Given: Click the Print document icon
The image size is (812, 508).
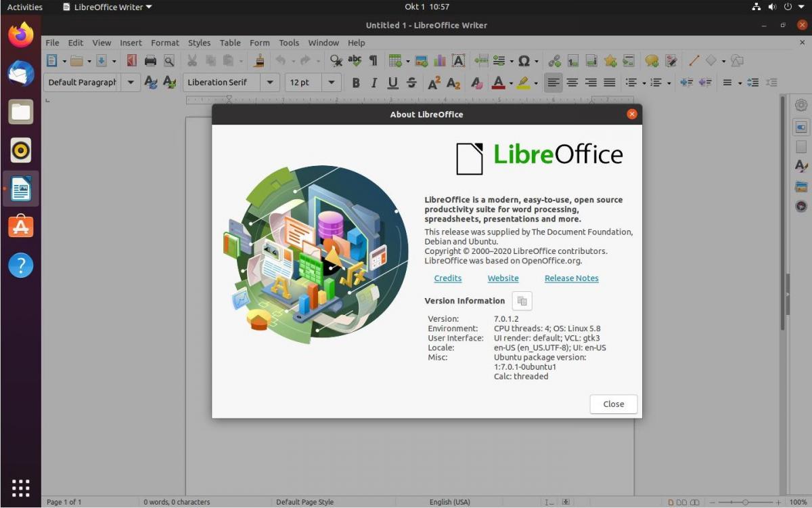Looking at the screenshot, I should click(x=150, y=61).
